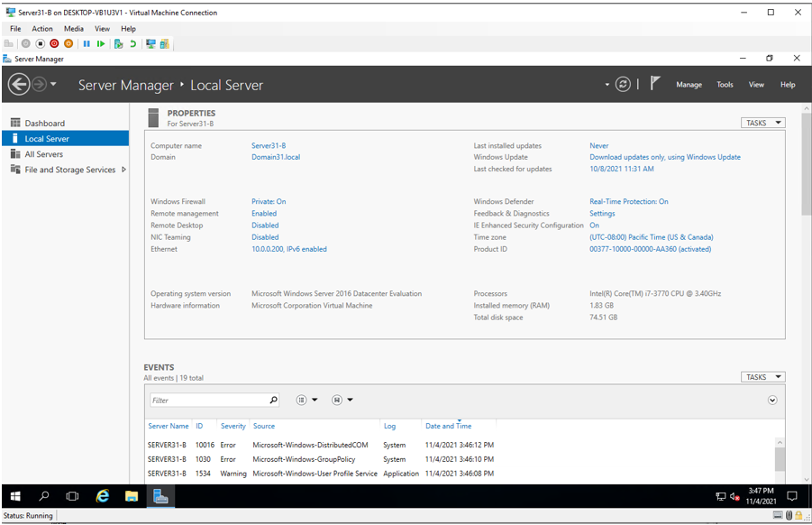812x525 pixels.
Task: Sort events by Severity column
Action: 233,426
